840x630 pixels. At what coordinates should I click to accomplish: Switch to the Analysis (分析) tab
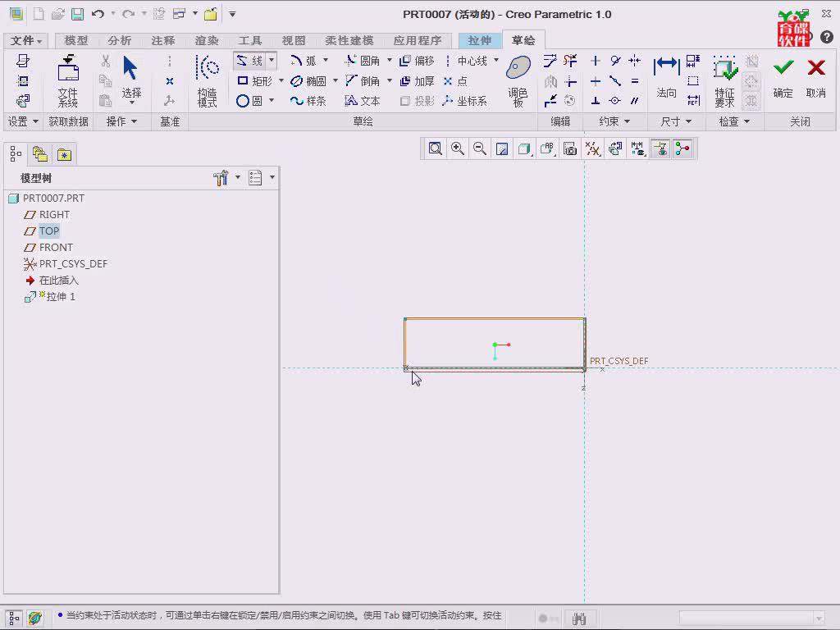(120, 40)
